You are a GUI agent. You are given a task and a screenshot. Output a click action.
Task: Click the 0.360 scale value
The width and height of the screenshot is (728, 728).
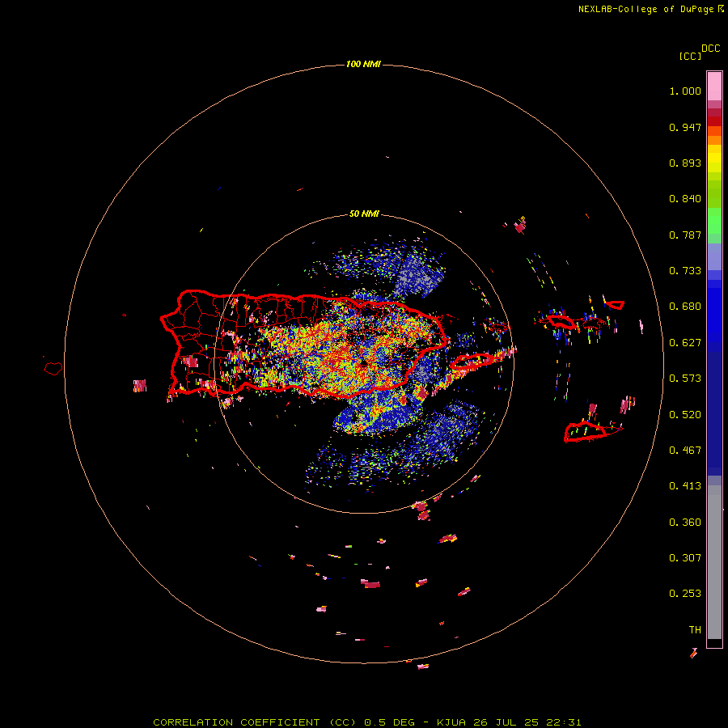click(685, 523)
